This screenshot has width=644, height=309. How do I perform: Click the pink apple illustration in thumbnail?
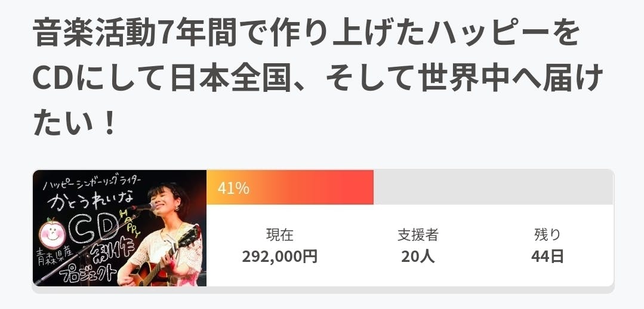pos(50,230)
